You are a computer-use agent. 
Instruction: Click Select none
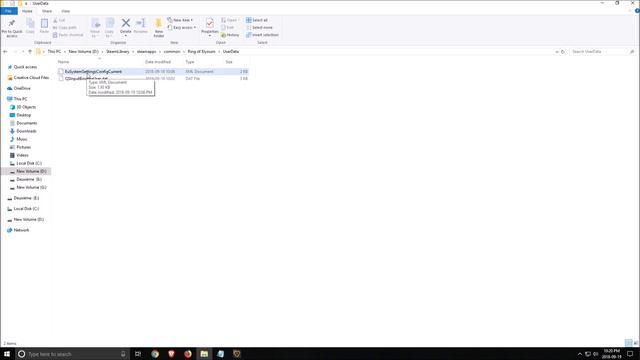coord(259,27)
